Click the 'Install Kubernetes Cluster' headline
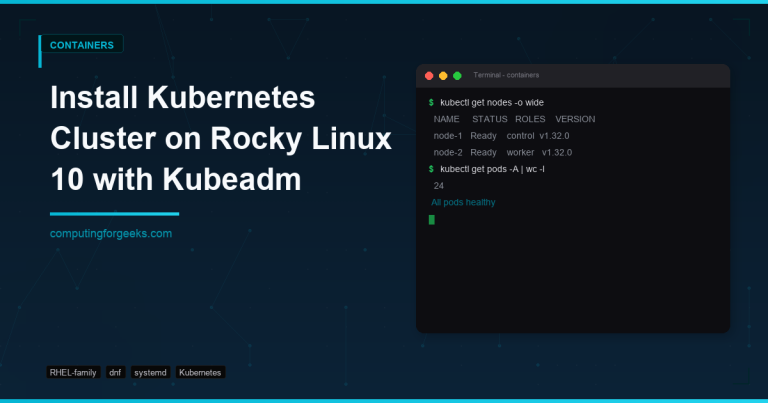This screenshot has width=768, height=403. click(x=182, y=100)
